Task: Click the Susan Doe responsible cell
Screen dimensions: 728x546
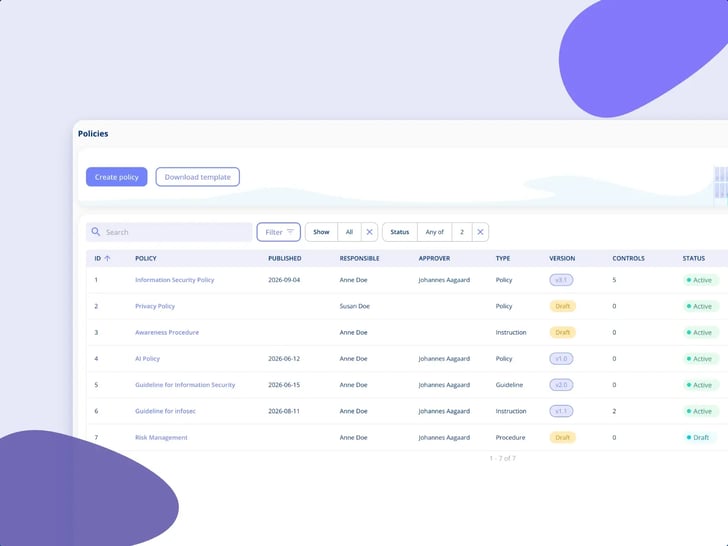Action: [x=355, y=306]
